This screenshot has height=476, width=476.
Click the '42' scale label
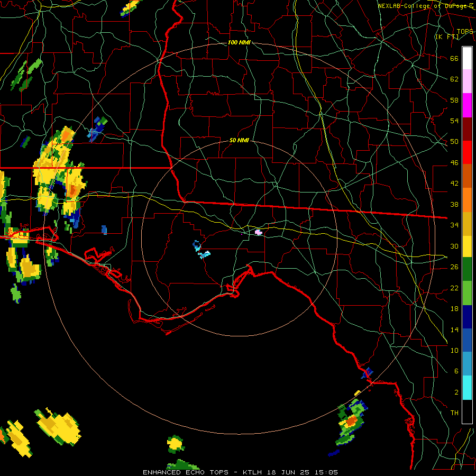[454, 184]
